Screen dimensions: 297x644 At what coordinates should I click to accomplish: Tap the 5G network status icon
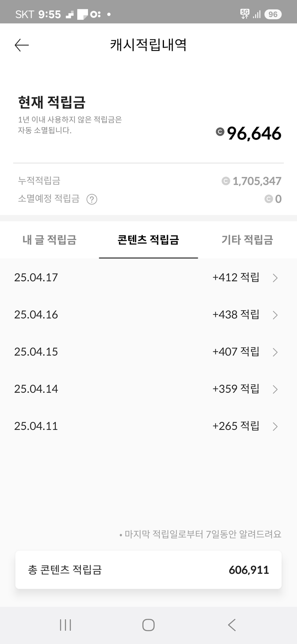coord(245,14)
